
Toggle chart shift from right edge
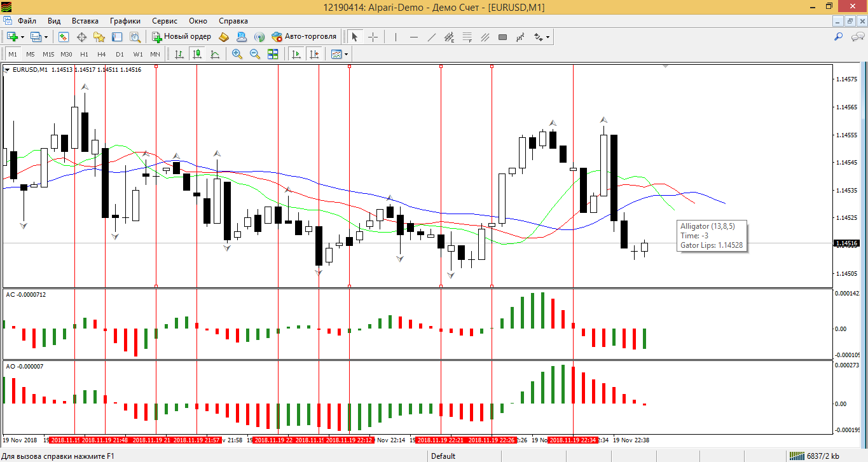(313, 54)
